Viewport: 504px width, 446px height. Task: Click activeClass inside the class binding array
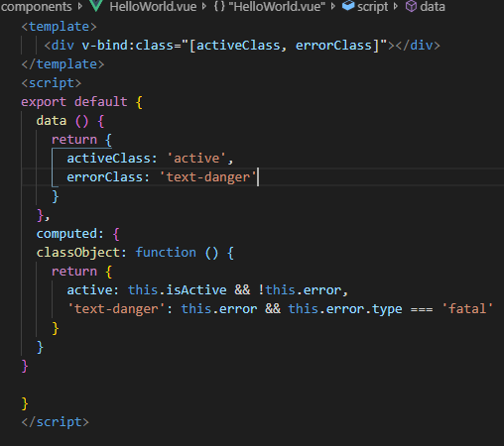click(238, 46)
